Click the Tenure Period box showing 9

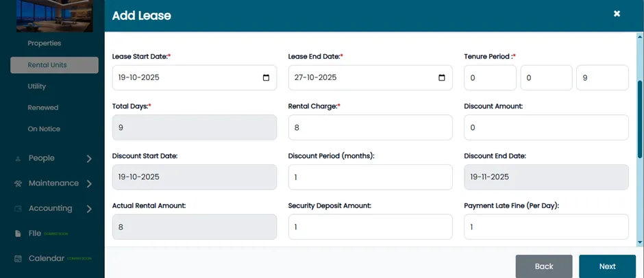602,77
